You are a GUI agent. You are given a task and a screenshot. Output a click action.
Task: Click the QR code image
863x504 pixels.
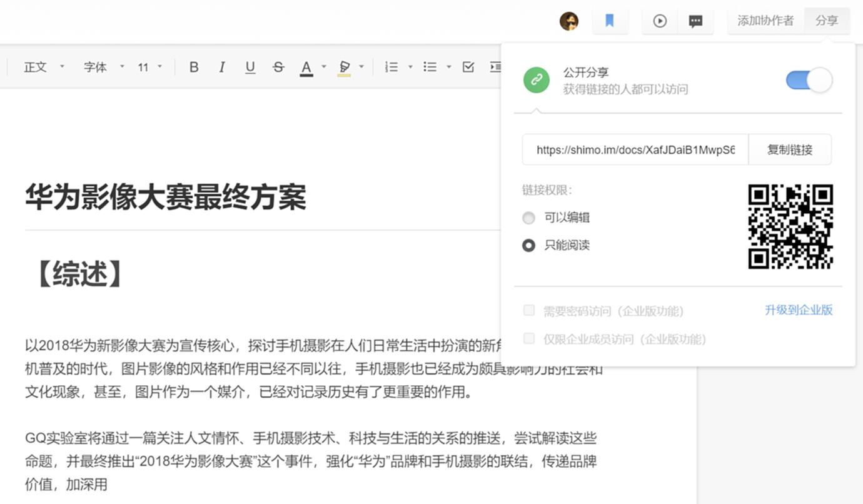(790, 226)
